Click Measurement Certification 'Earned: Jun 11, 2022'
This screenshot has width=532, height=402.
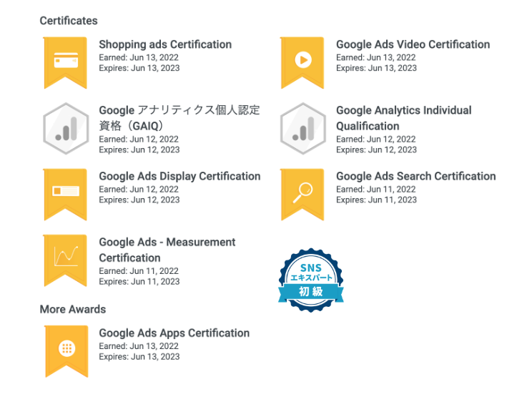pos(139,271)
